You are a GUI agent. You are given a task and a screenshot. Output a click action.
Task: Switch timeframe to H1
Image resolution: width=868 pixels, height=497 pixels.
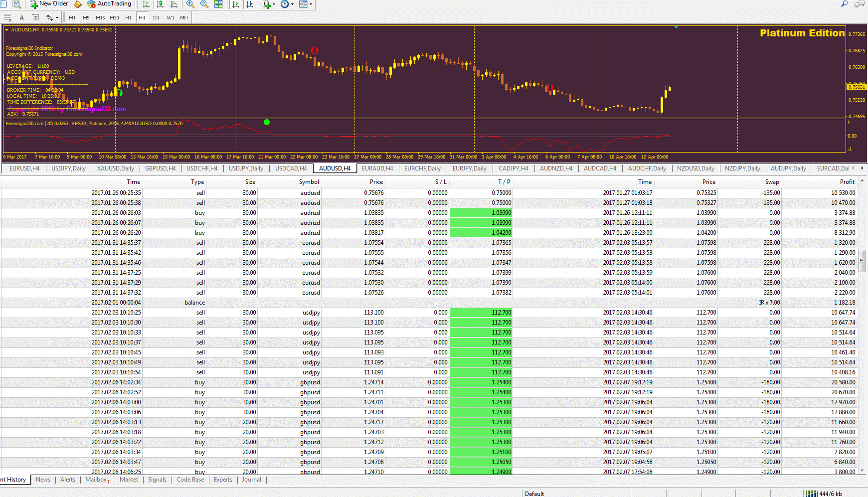(128, 17)
